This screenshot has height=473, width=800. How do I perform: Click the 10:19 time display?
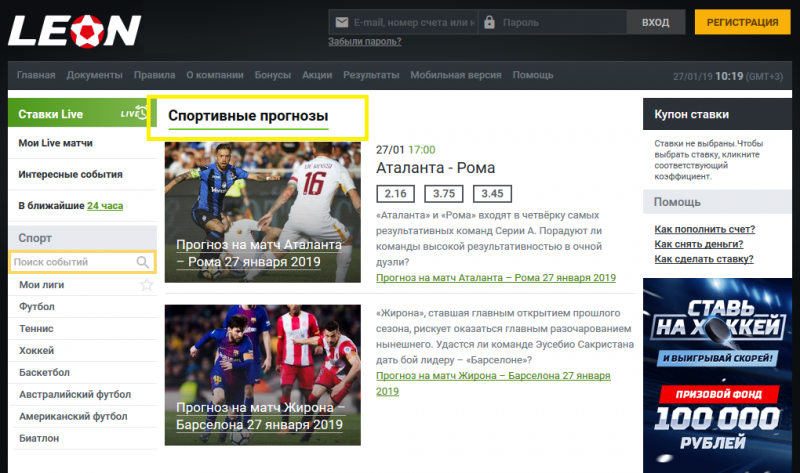pos(729,76)
